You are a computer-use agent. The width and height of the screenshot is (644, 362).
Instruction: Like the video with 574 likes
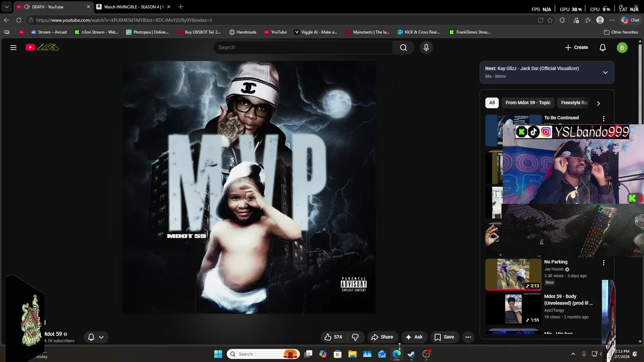pyautogui.click(x=333, y=337)
